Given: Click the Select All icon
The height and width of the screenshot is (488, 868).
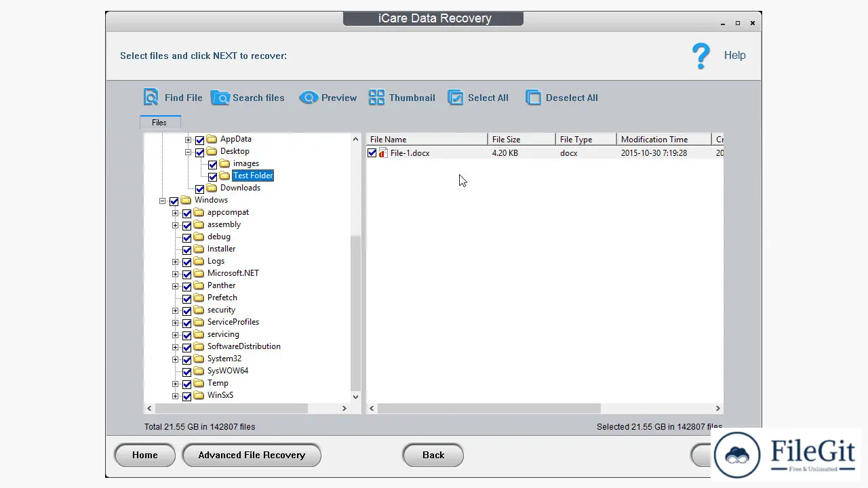Looking at the screenshot, I should pos(456,98).
